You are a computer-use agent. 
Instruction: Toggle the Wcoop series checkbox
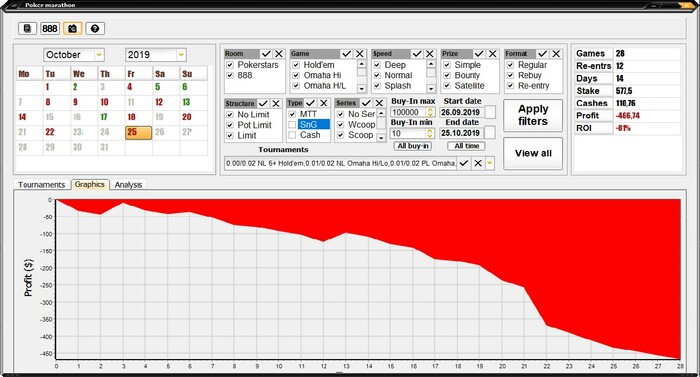point(341,125)
